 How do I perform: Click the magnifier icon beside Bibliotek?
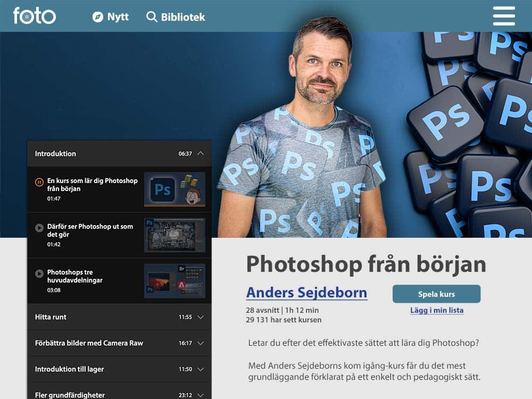point(152,16)
